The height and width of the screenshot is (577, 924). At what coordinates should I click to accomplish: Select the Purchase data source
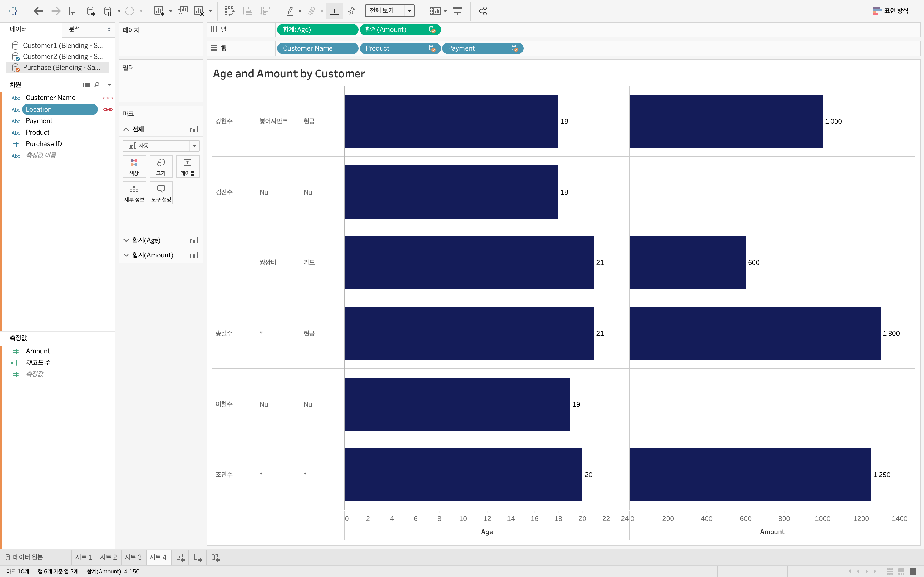(61, 68)
